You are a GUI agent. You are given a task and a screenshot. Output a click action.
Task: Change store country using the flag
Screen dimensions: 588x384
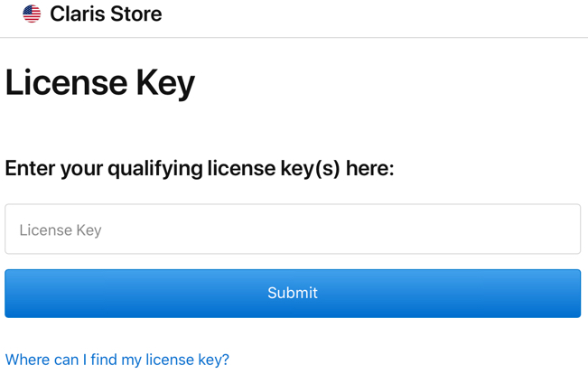tap(32, 14)
